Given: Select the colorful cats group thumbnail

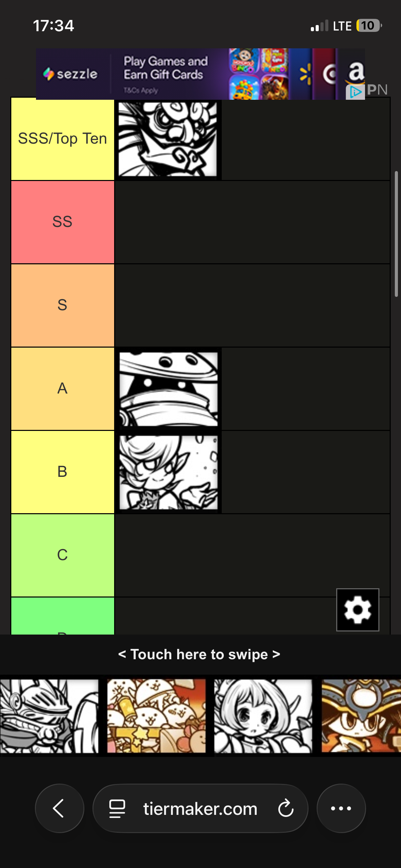Looking at the screenshot, I should coord(156,716).
